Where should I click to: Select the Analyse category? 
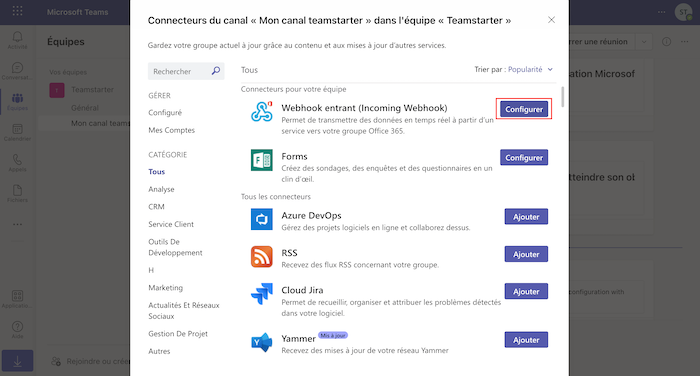[x=161, y=189]
